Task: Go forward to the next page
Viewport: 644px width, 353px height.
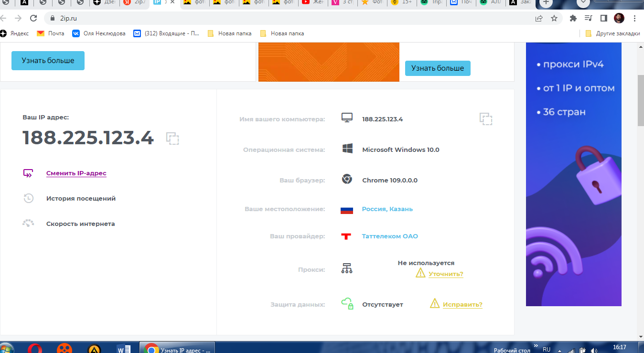Action: tap(18, 18)
